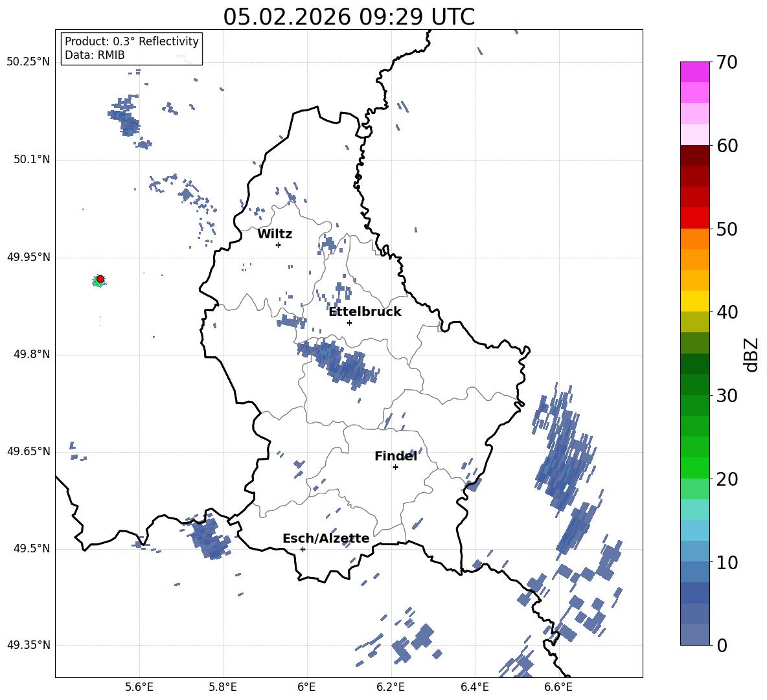Click the 6.4°E longitude label
The width and height of the screenshot is (767, 700).
click(474, 687)
